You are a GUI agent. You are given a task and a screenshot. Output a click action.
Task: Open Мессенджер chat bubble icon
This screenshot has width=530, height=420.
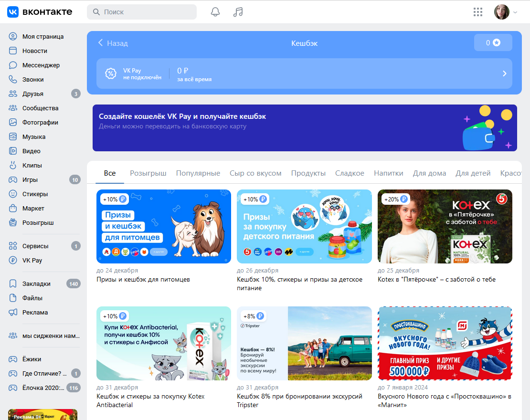click(13, 65)
